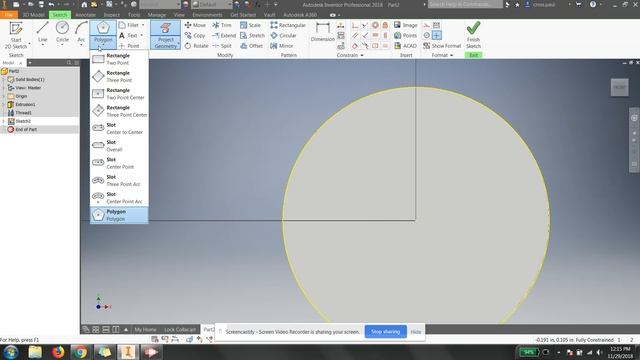Screen dimensions: 640x360
Task: Pick the Move tool in Modify panel
Action: click(x=195, y=25)
